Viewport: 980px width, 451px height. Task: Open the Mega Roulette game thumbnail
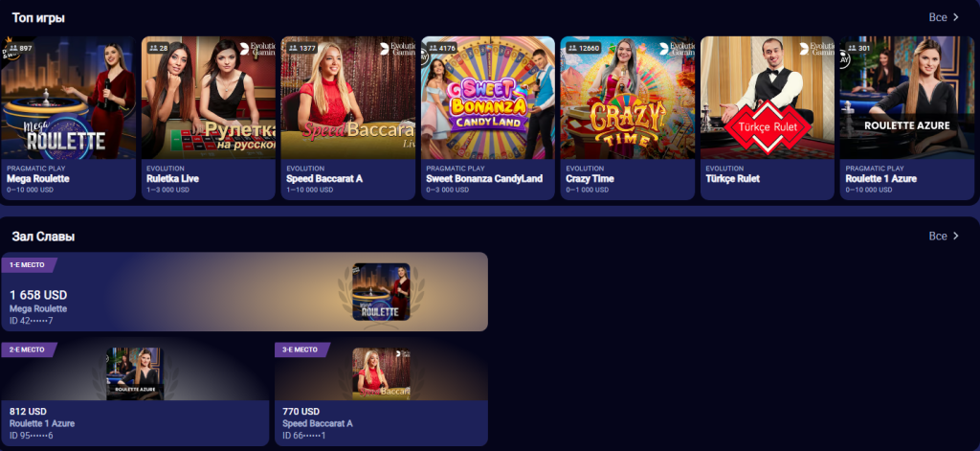click(x=68, y=98)
